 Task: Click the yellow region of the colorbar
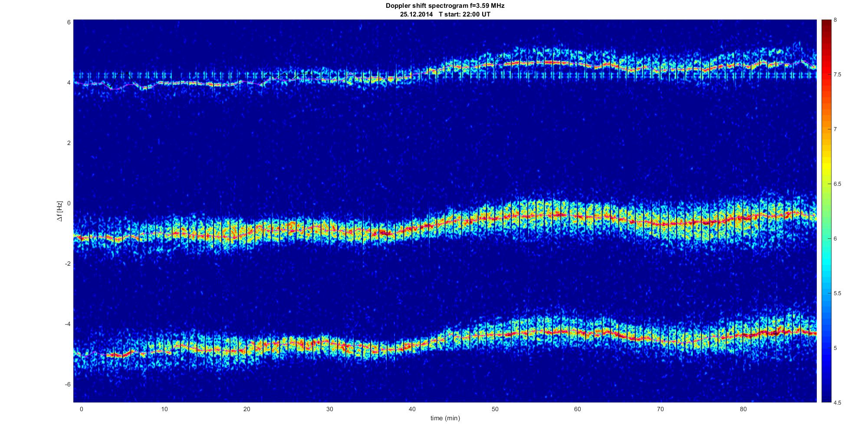click(826, 167)
